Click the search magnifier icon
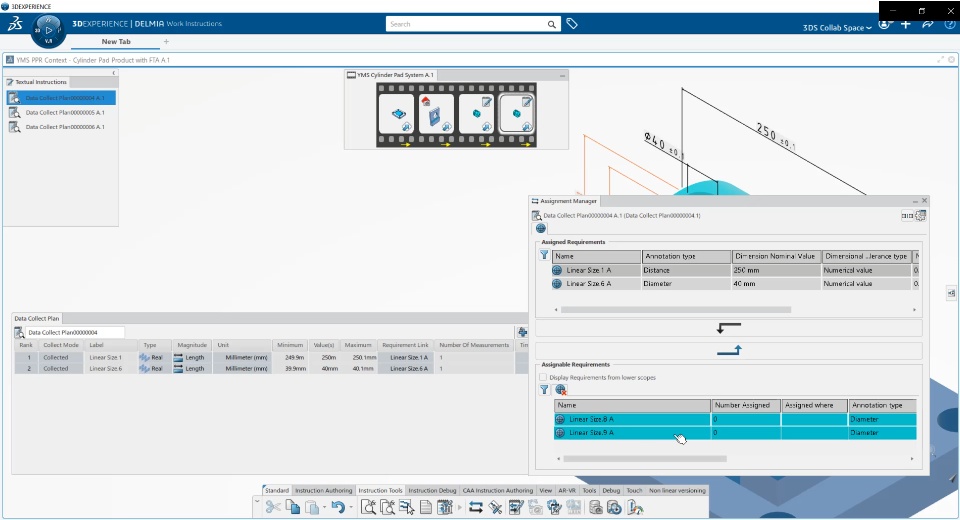 click(x=552, y=24)
